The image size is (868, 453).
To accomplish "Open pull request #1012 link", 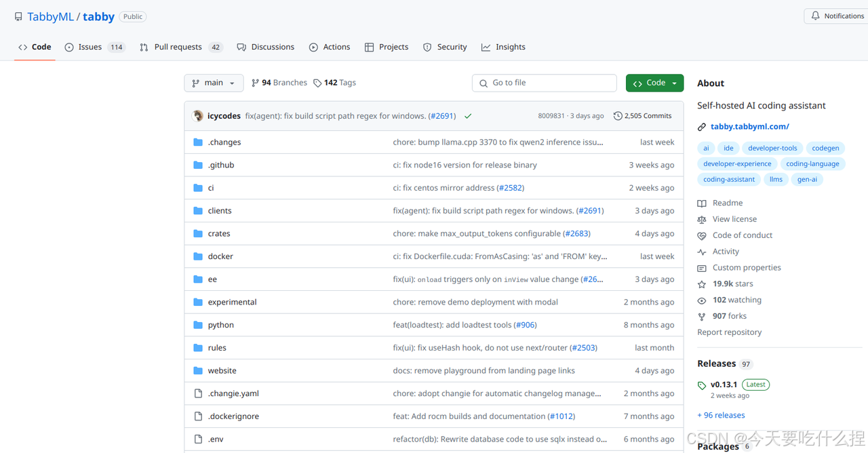I will click(x=561, y=416).
